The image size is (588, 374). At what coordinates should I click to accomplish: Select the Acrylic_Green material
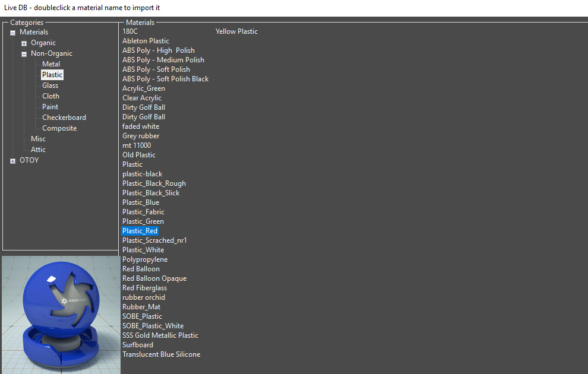click(144, 88)
